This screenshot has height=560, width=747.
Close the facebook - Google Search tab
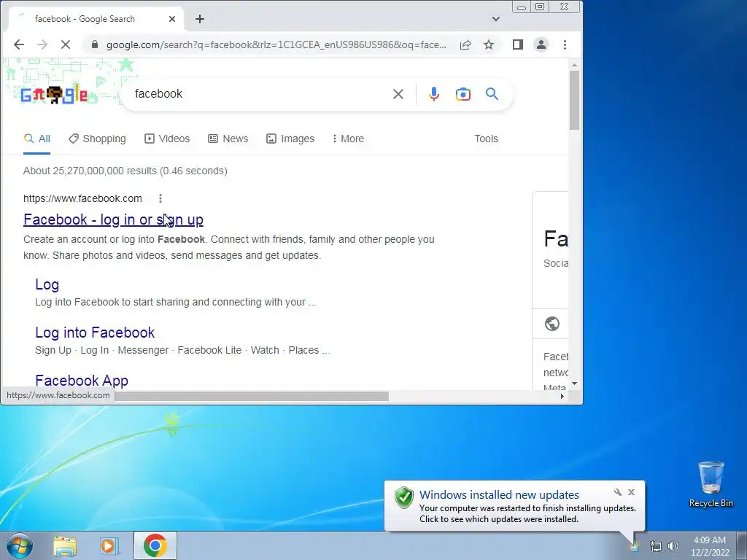click(x=172, y=19)
